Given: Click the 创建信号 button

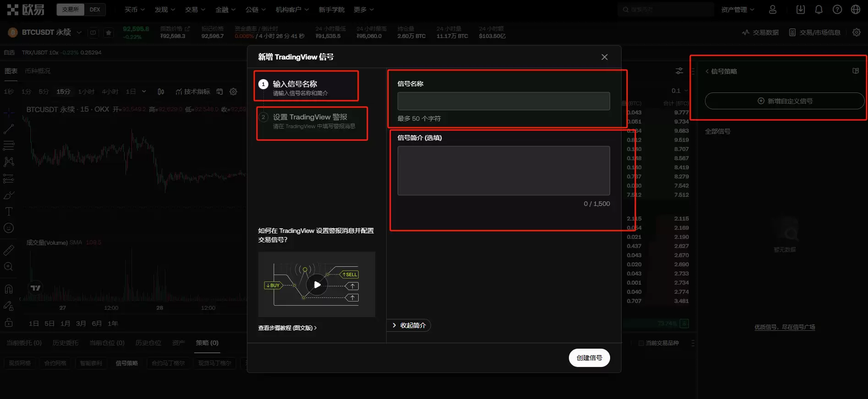Looking at the screenshot, I should pos(589,358).
